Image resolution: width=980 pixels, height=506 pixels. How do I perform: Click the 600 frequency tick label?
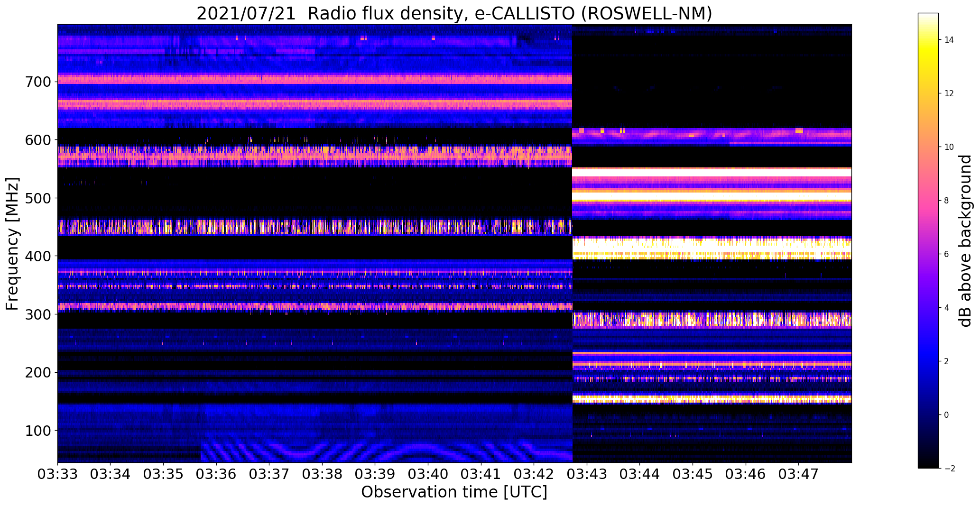click(x=37, y=140)
